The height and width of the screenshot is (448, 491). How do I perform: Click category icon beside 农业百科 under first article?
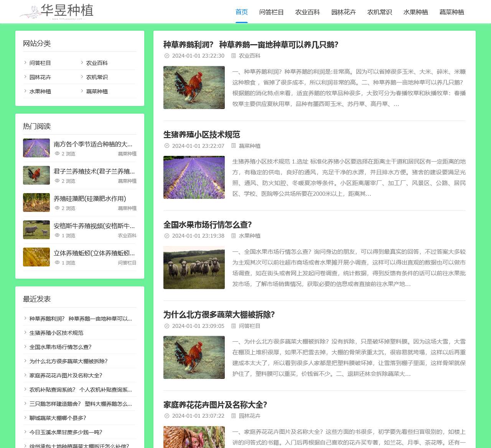233,56
